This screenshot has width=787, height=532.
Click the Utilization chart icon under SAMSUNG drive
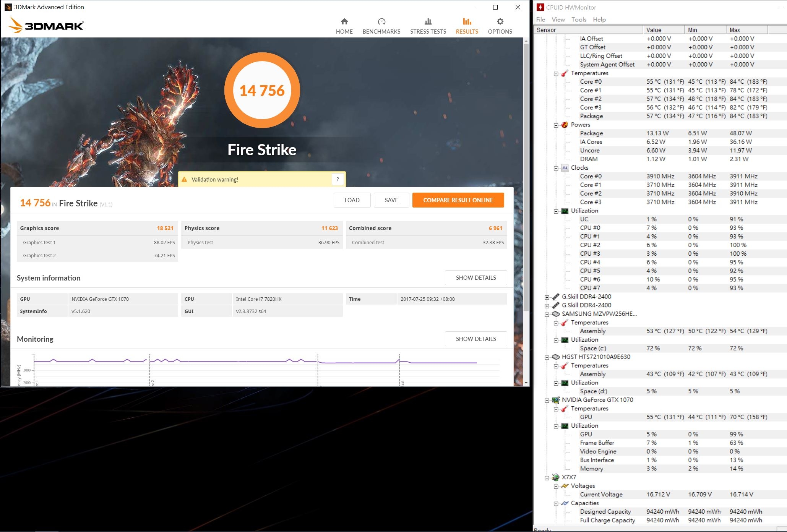point(565,340)
